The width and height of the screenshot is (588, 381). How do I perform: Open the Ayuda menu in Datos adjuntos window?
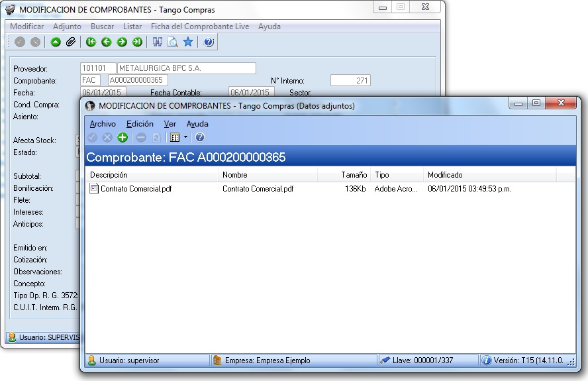(197, 124)
